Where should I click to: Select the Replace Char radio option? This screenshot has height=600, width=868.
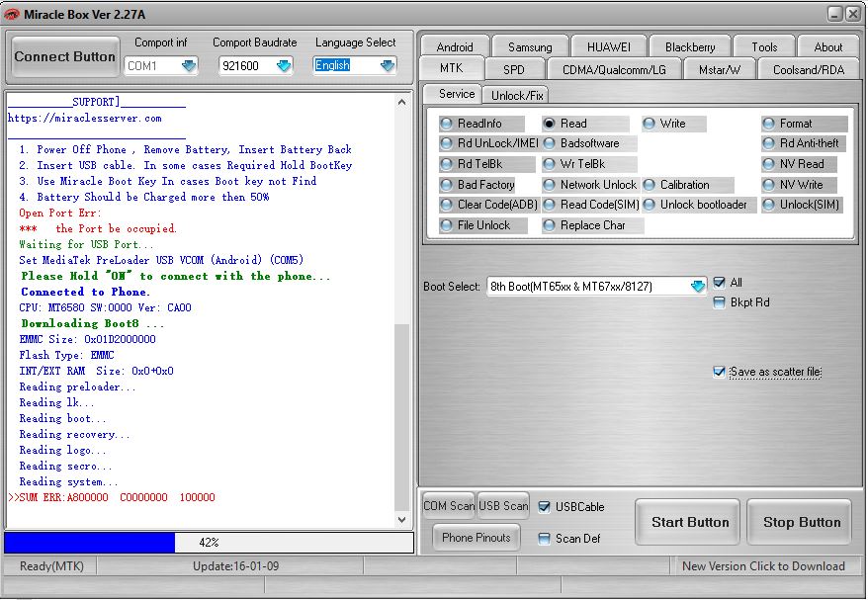pyautogui.click(x=592, y=225)
